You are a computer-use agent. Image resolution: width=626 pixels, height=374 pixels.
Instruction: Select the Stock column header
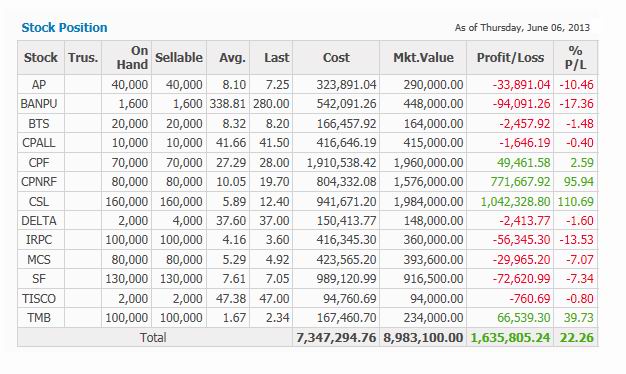[41, 57]
